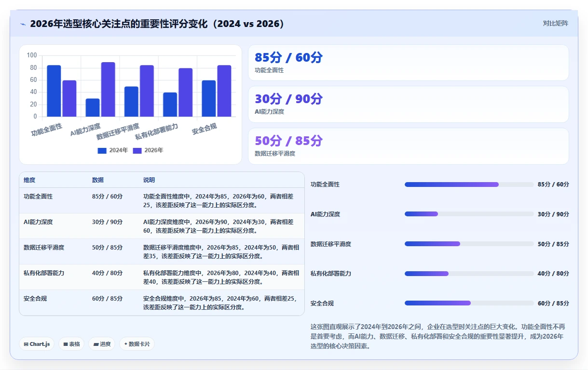Click the 数据 column header
The image size is (588, 370).
coord(98,180)
